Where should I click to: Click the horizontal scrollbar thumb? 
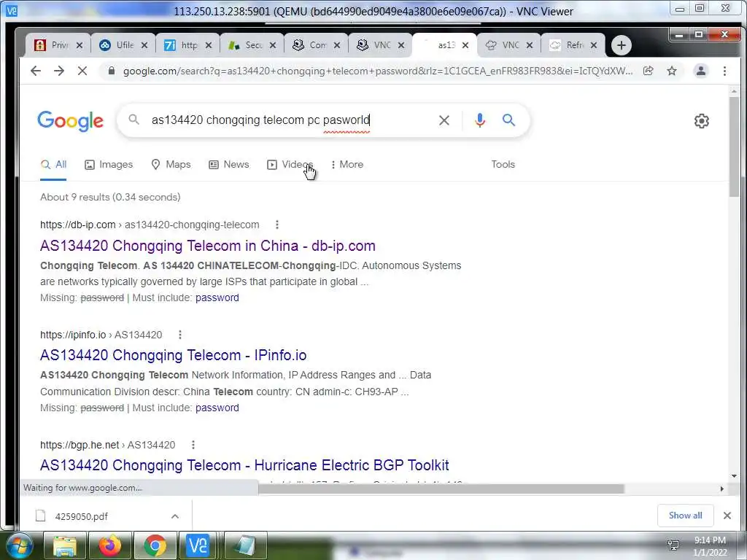[441, 489]
